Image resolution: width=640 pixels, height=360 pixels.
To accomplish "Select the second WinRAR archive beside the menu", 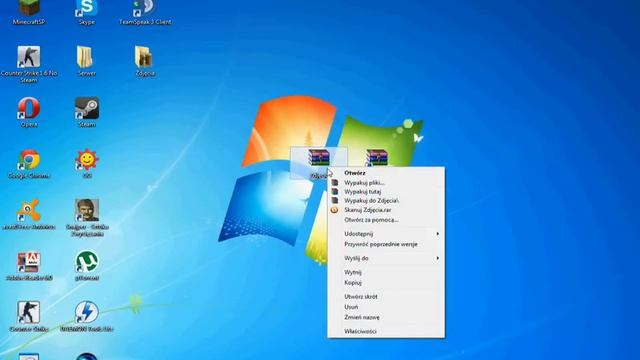I will (x=377, y=158).
